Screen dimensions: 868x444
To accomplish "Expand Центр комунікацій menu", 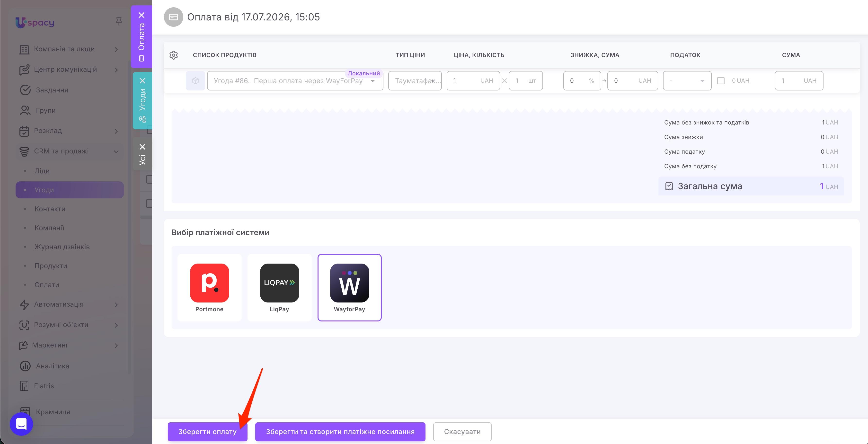I will click(116, 70).
